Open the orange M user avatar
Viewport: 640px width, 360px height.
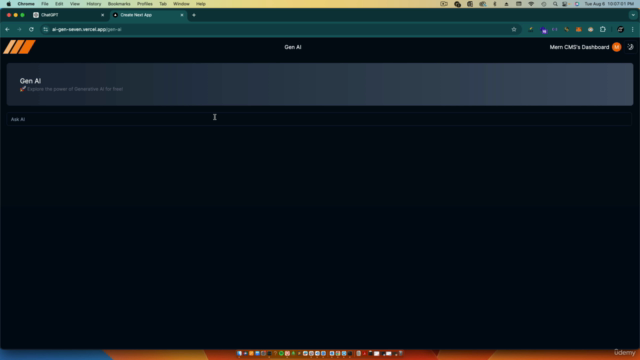coord(616,47)
